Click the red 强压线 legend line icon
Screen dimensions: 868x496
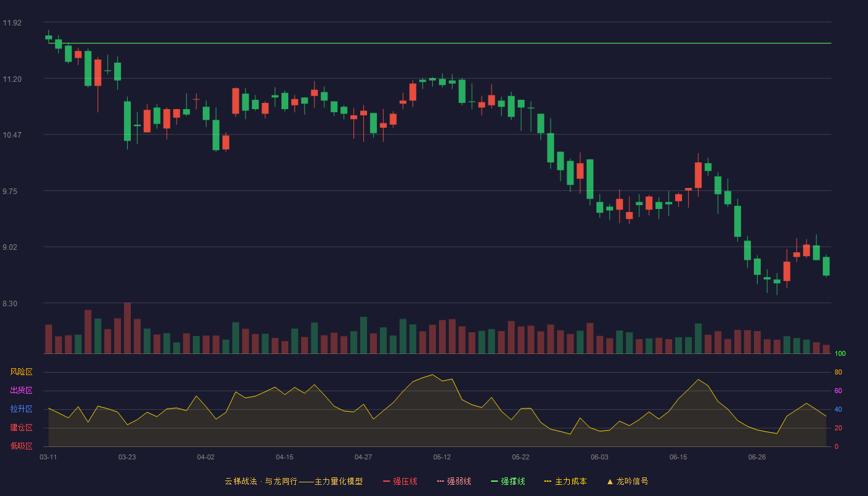click(x=386, y=482)
